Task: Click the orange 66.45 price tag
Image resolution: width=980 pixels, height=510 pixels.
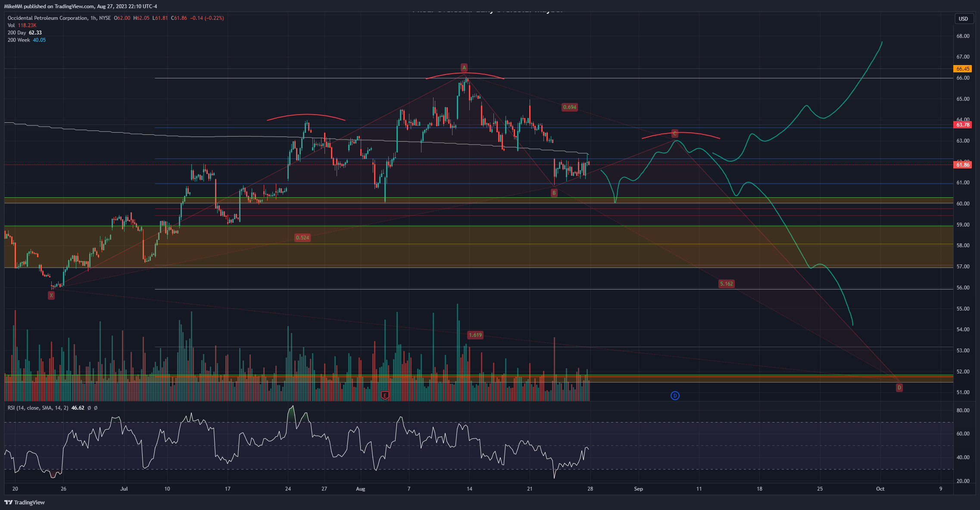Action: (963, 69)
